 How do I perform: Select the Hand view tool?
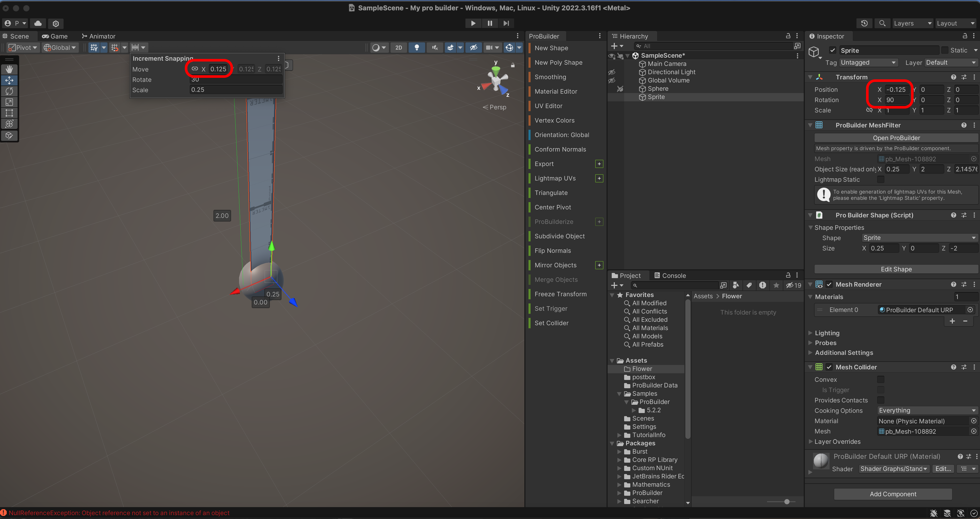[10, 69]
